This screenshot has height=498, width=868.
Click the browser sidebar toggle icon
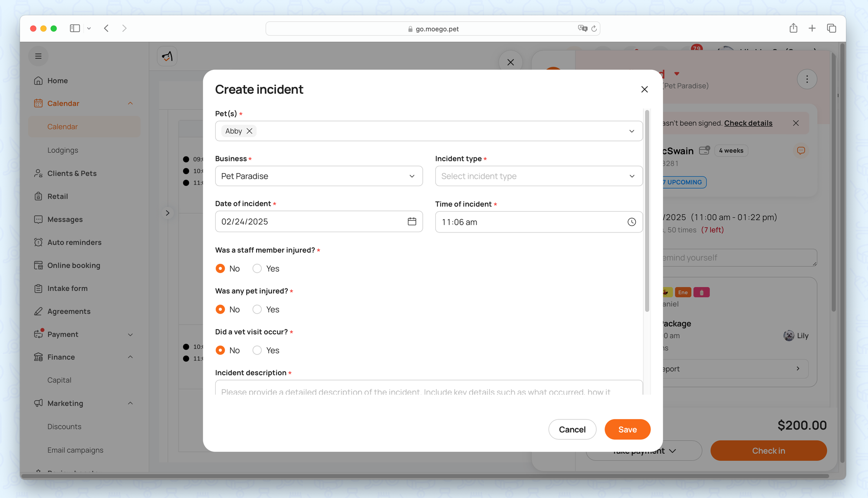click(75, 28)
